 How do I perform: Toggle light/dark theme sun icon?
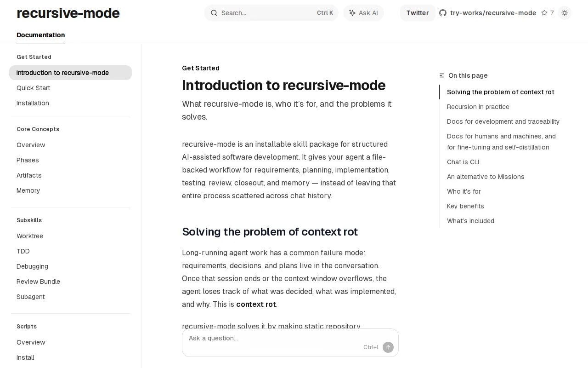pos(565,13)
